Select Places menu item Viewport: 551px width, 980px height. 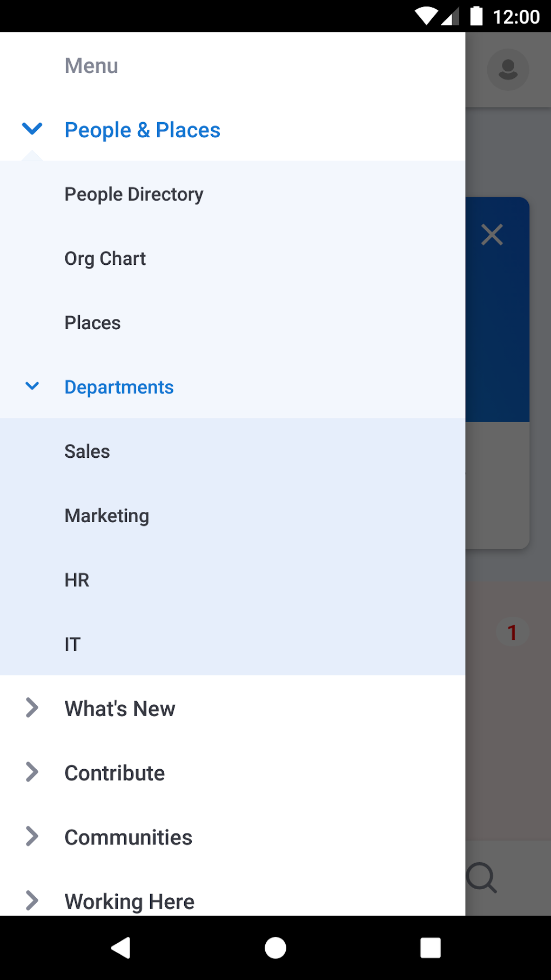[93, 323]
